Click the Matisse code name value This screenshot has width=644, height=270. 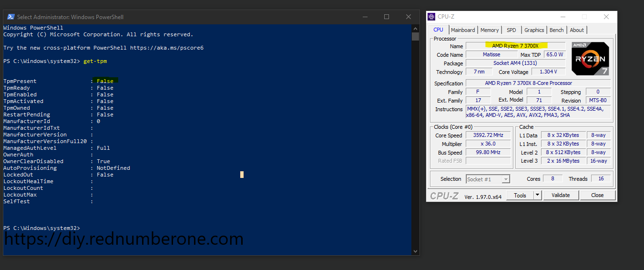click(x=491, y=54)
